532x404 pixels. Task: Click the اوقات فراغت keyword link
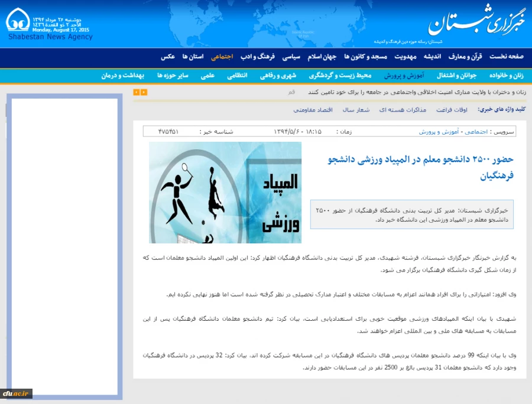point(452,110)
